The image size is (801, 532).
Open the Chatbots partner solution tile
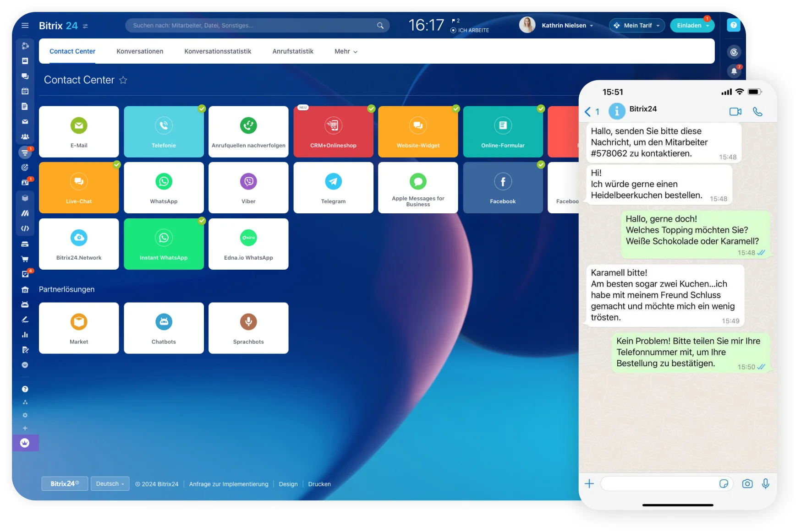(x=164, y=328)
